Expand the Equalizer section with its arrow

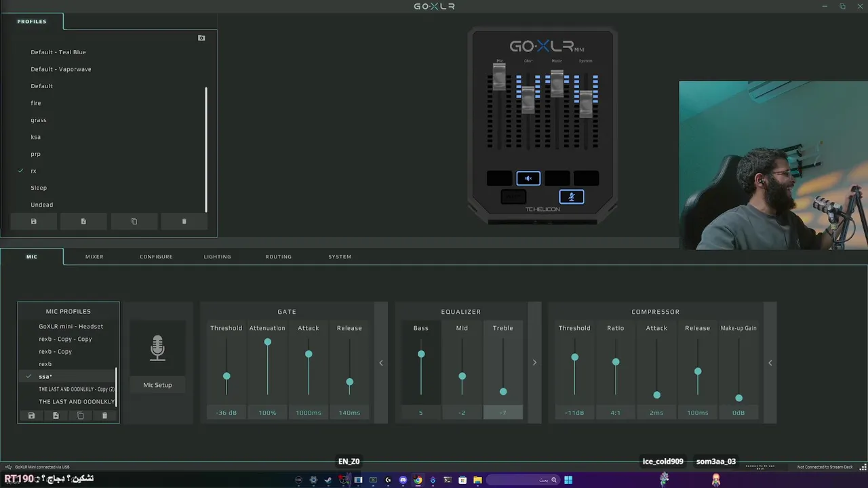click(x=534, y=363)
